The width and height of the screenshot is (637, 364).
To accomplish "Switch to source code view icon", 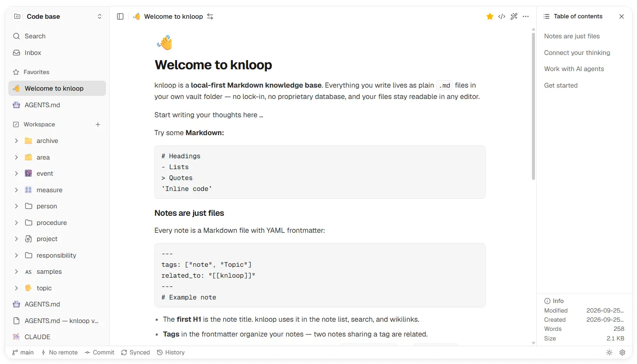I will pos(502,17).
